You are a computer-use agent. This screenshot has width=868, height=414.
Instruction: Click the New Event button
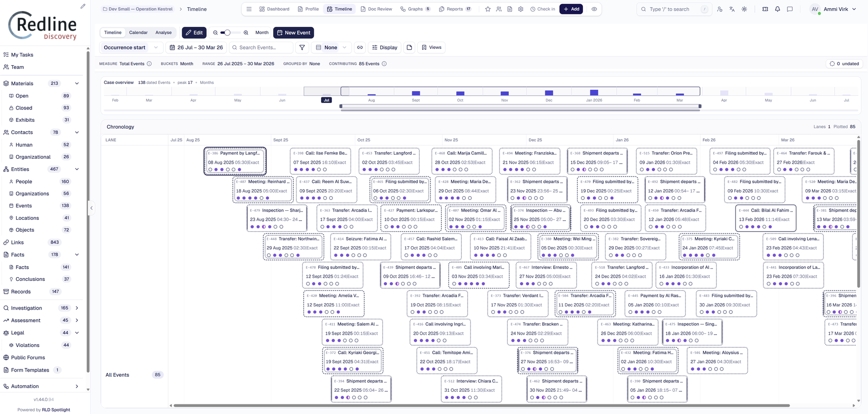click(293, 33)
